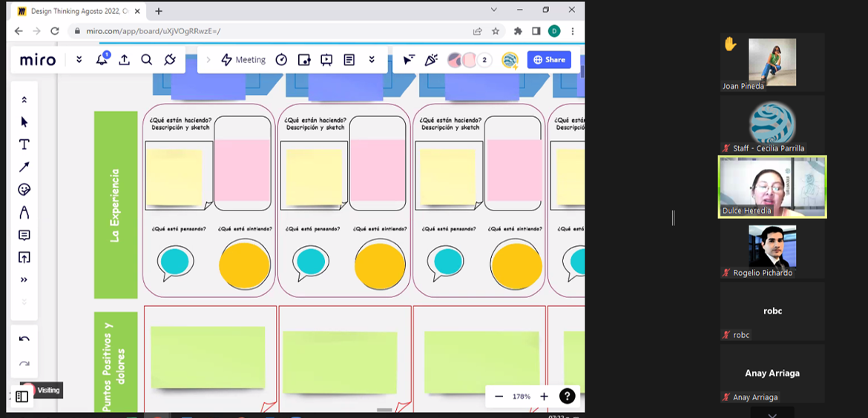Screen dimensions: 868x418
Task: Search the board with magnifier icon
Action: point(147,60)
